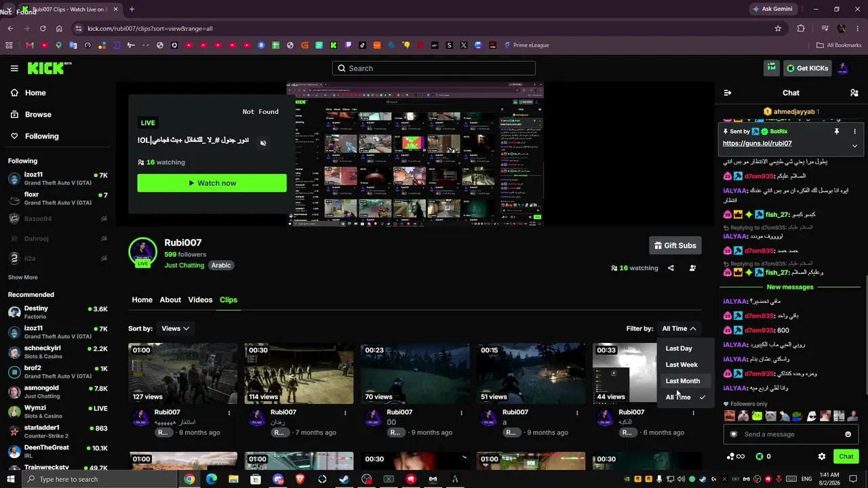Unmute the live stream preview
The height and width of the screenshot is (488, 868).
coord(263,142)
